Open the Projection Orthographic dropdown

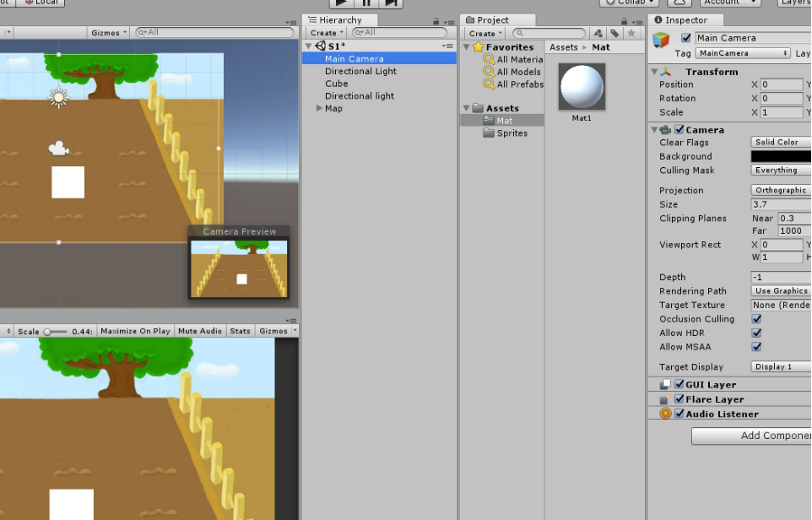pyautogui.click(x=781, y=190)
